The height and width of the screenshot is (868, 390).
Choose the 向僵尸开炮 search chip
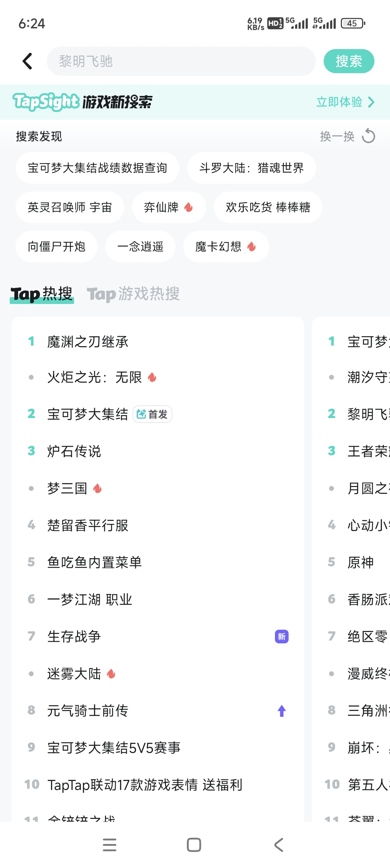point(56,246)
